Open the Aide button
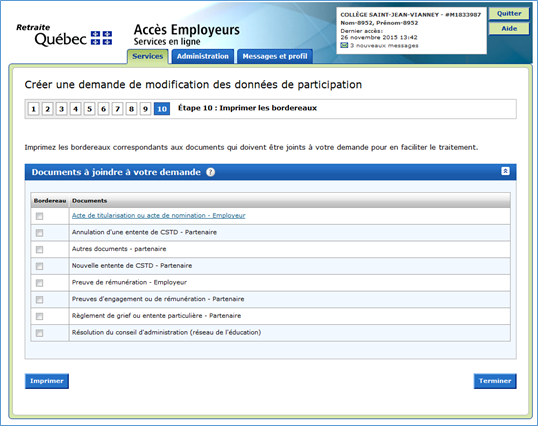This screenshot has width=538, height=426. click(509, 28)
